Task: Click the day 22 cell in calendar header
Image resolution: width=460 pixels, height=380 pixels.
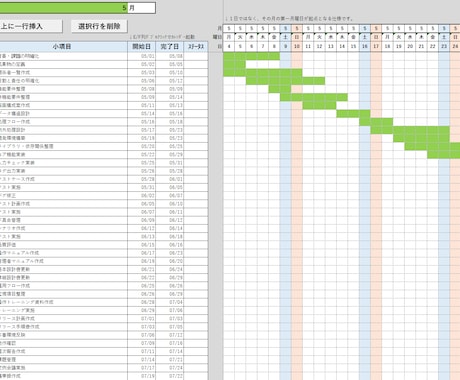Action: pos(433,46)
